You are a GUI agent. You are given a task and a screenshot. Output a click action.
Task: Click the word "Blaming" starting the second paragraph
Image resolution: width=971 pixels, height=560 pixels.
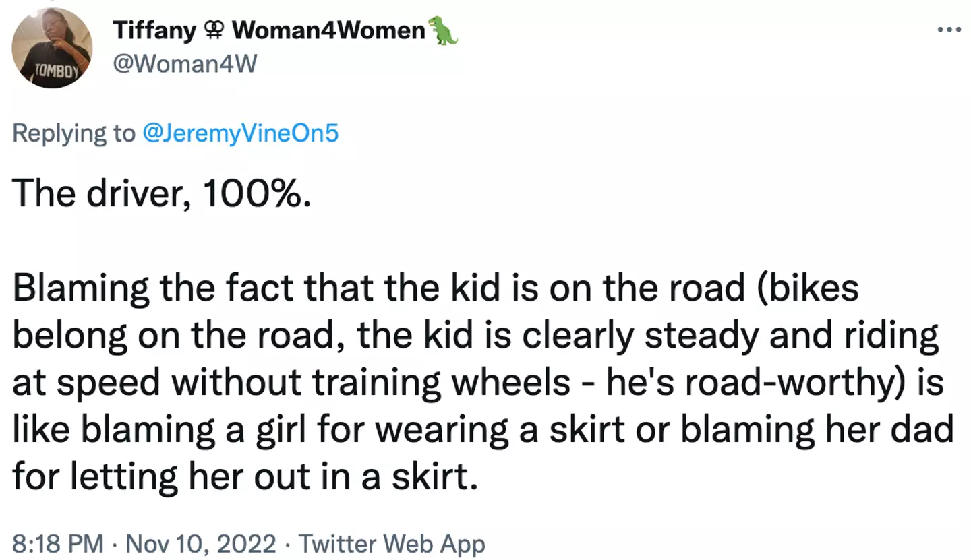[x=80, y=288]
